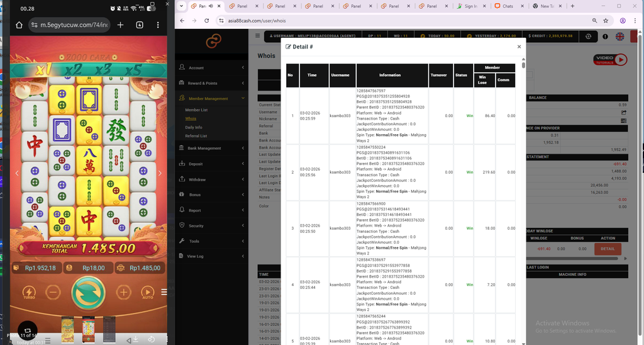The height and width of the screenshot is (345, 644).
Task: Click the phone browser tab count icon
Action: (140, 25)
